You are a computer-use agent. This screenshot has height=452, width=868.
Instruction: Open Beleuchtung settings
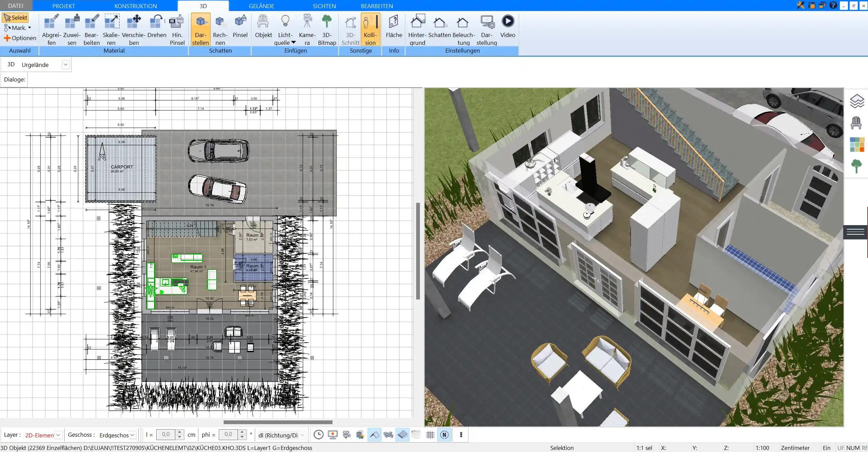coord(463,30)
